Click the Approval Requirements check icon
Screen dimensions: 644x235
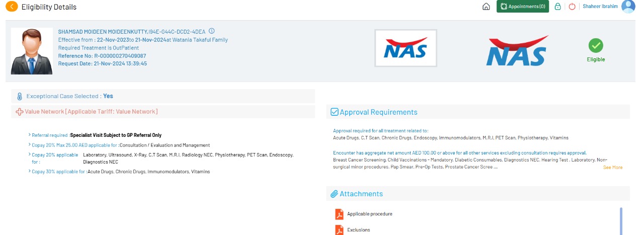[334, 112]
